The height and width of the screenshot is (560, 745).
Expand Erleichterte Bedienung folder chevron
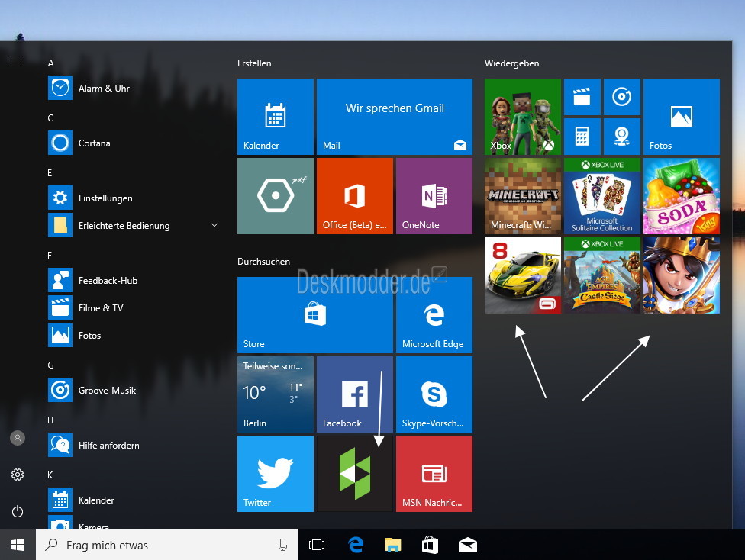click(x=214, y=225)
